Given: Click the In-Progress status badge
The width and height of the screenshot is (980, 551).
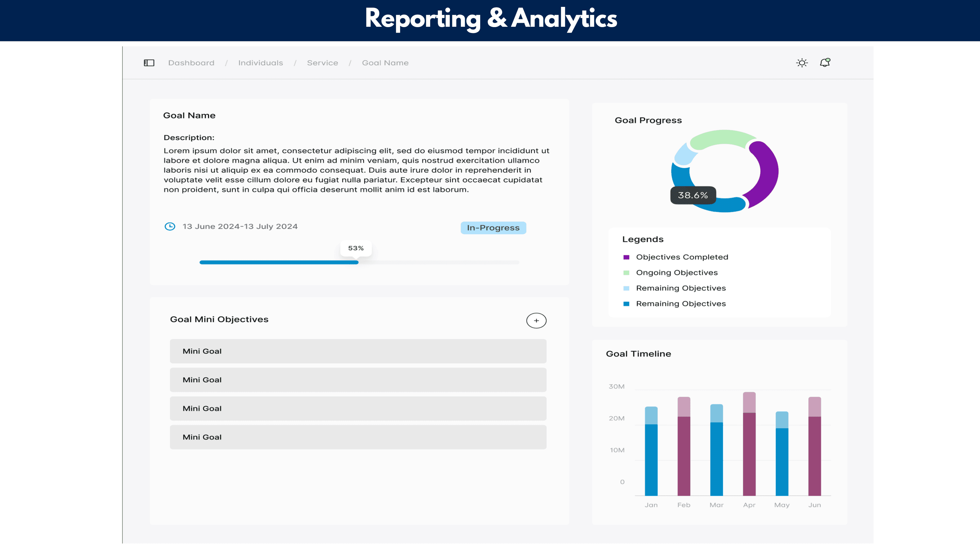Looking at the screenshot, I should click(x=493, y=228).
